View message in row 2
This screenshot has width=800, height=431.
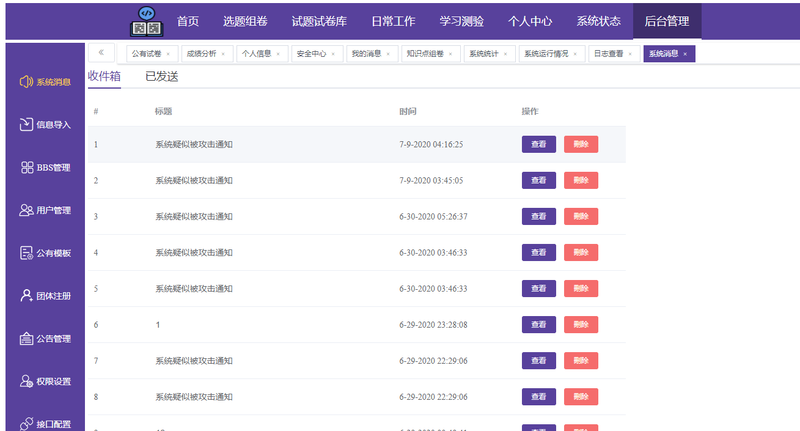(539, 181)
